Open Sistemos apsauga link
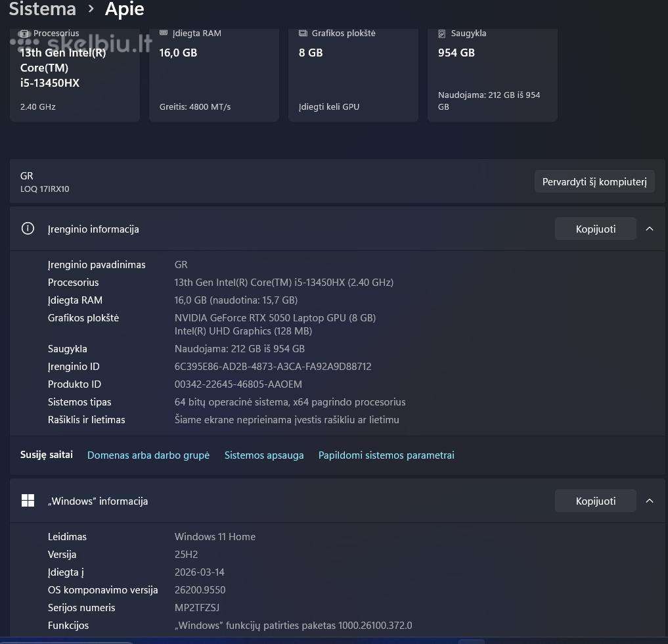This screenshot has width=668, height=644. 264,455
